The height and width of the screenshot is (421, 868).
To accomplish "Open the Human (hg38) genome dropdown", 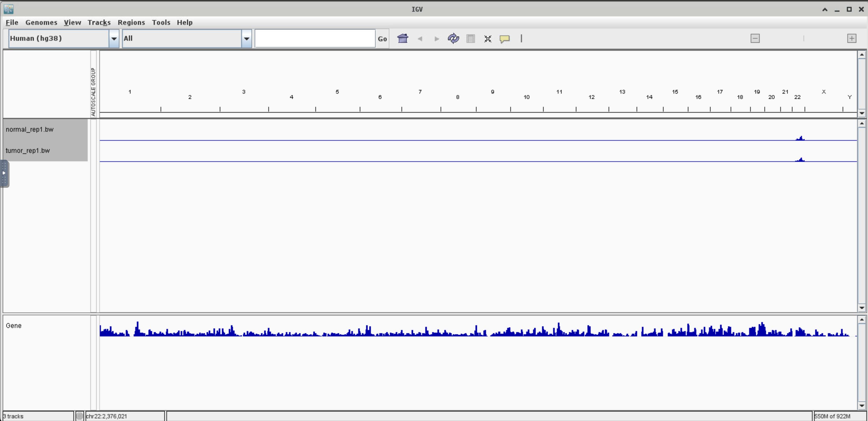I will (114, 38).
